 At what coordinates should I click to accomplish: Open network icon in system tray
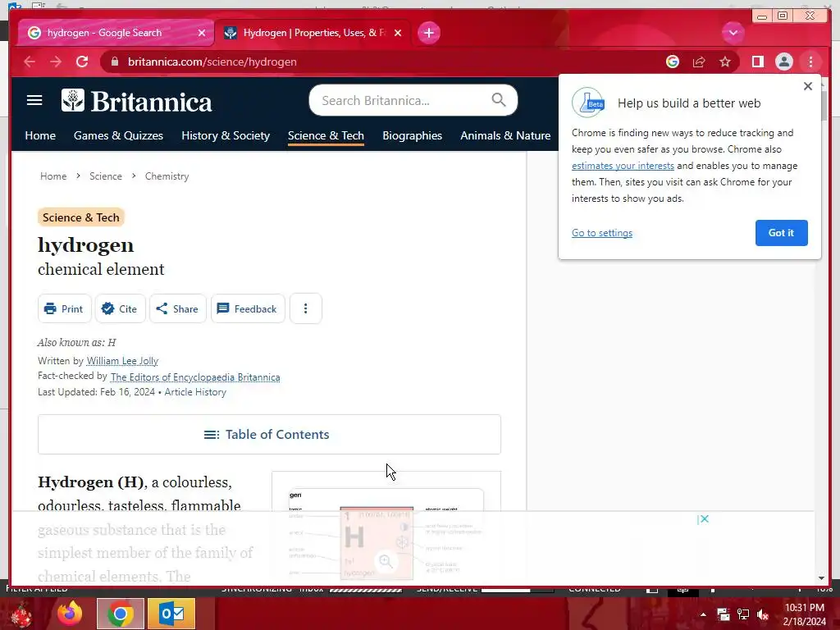tap(743, 614)
